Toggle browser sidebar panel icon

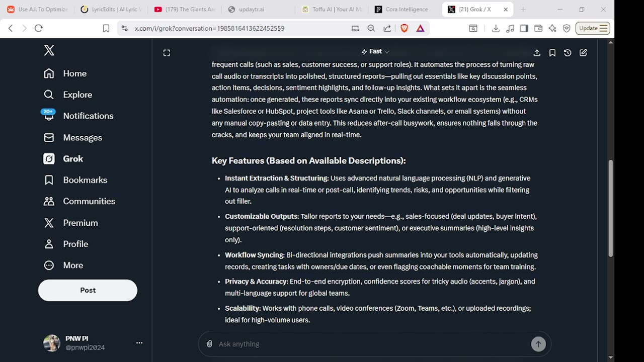524,28
